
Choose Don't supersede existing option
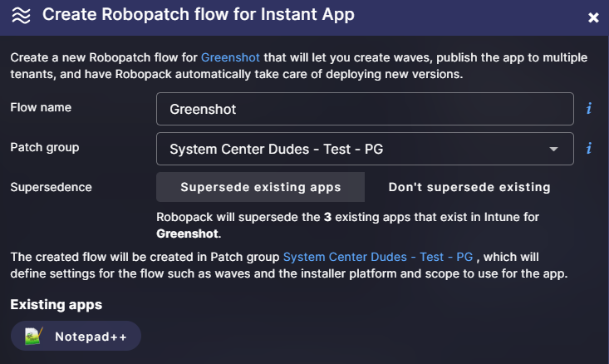pyautogui.click(x=469, y=187)
